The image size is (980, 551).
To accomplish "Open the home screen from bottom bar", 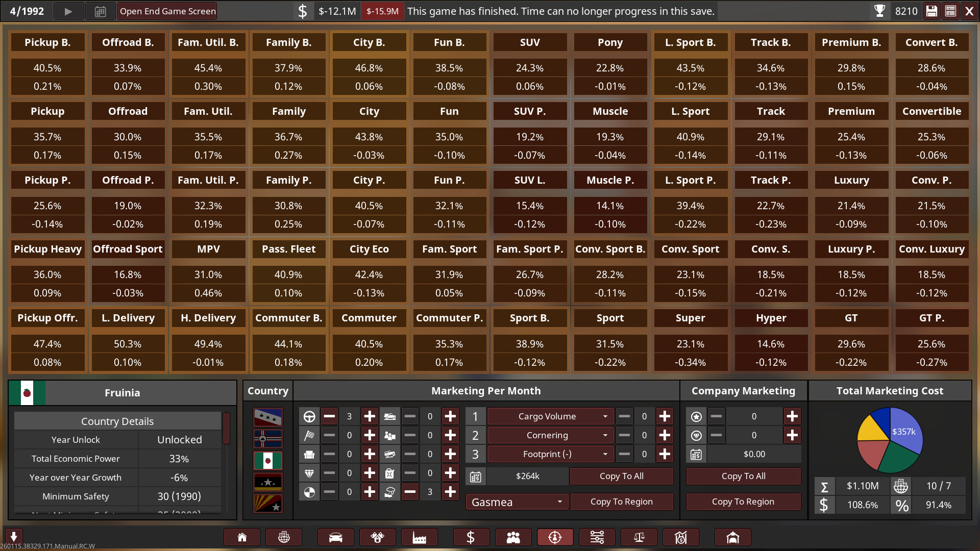I will pyautogui.click(x=242, y=537).
